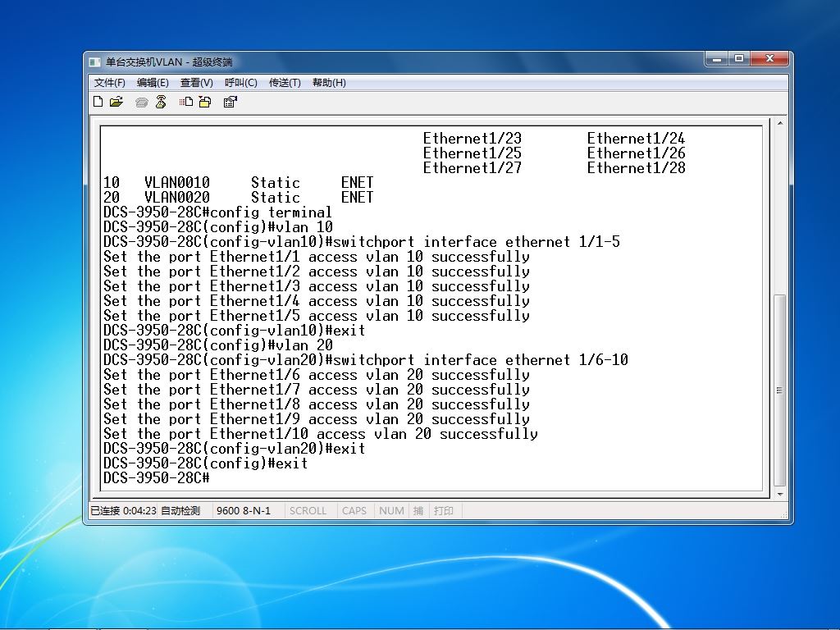
Task: Click the 9600 8-N-1 status entry
Action: [244, 511]
